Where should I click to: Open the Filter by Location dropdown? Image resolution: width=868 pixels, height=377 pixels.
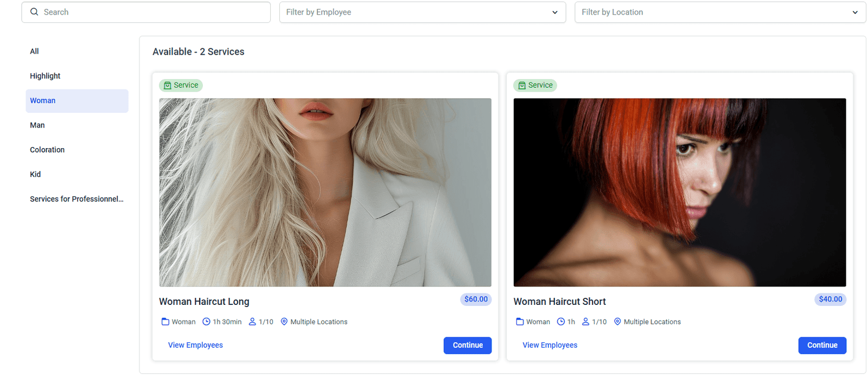click(720, 12)
